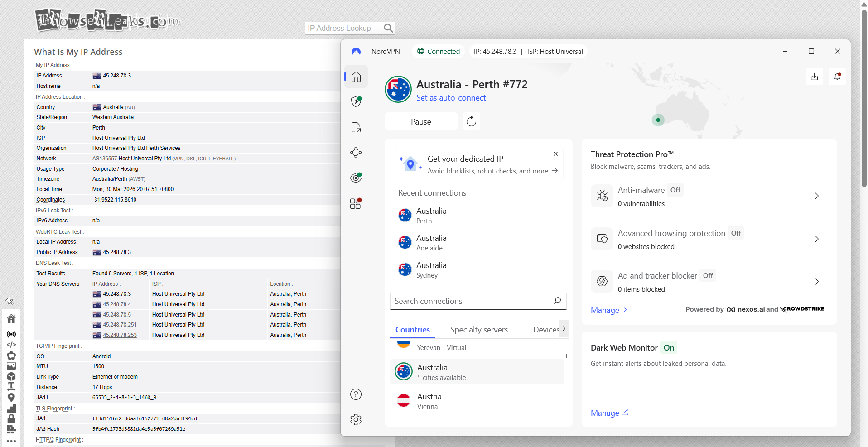Select the geolocation pin in BrowserLeaks sidebar
Viewport: 868px width, 447px height.
click(x=11, y=398)
